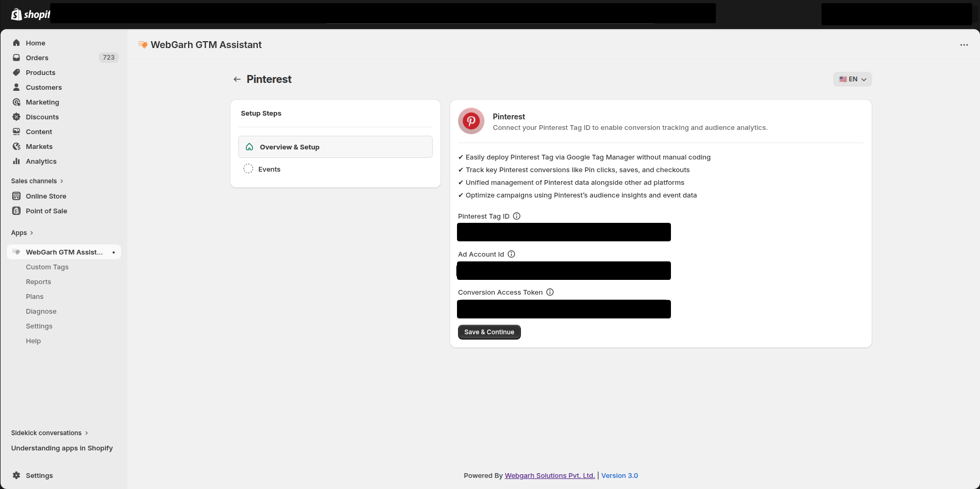Open Plans in app menu
The width and height of the screenshot is (980, 489).
[x=35, y=297]
